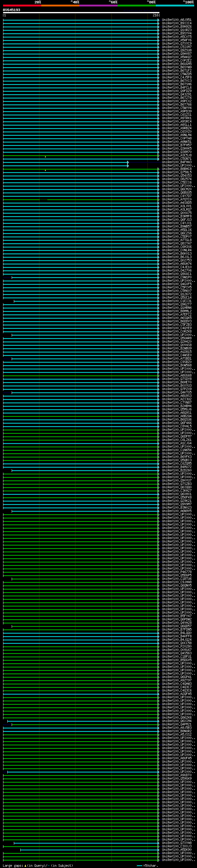Click the Large gaps legend text
197x868 pixels.
(x=13, y=866)
